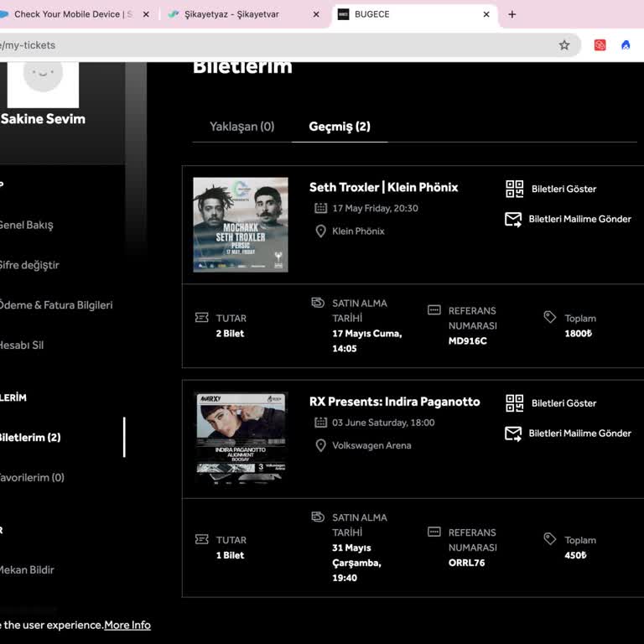This screenshot has width=644, height=644.
Task: Open the Seth Troxler | Klein Phönix event title
Action: tap(383, 187)
